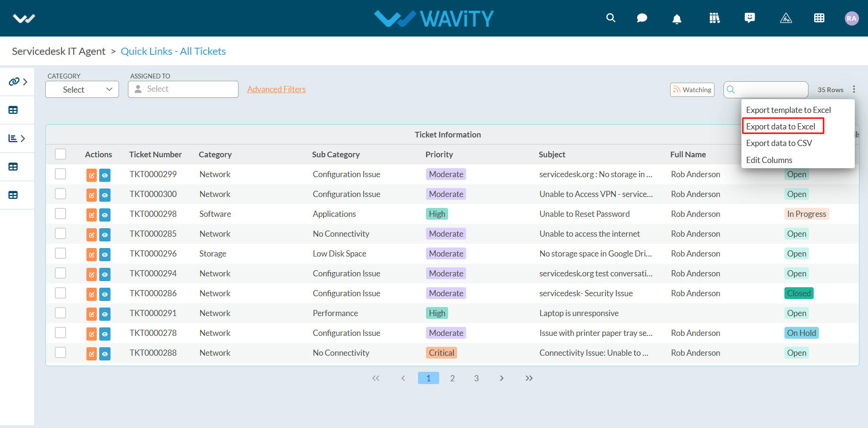This screenshot has height=428, width=868.
Task: Open the Category Select dropdown
Action: 82,89
